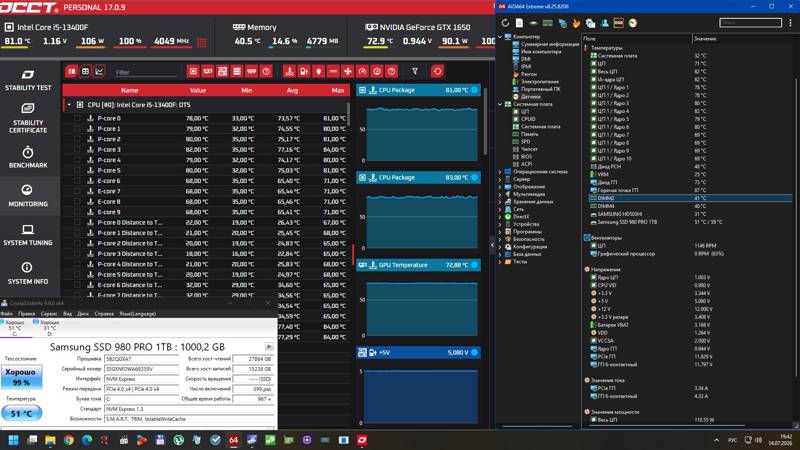Tick the P-core 2 row checkbox
The height and width of the screenshot is (450, 800).
(x=77, y=139)
